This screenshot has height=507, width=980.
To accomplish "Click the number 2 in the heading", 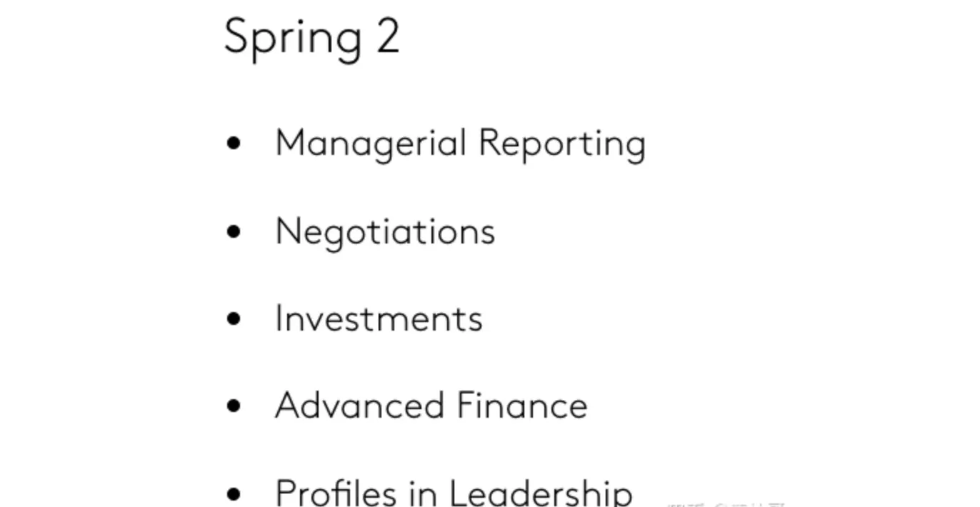I will point(387,36).
